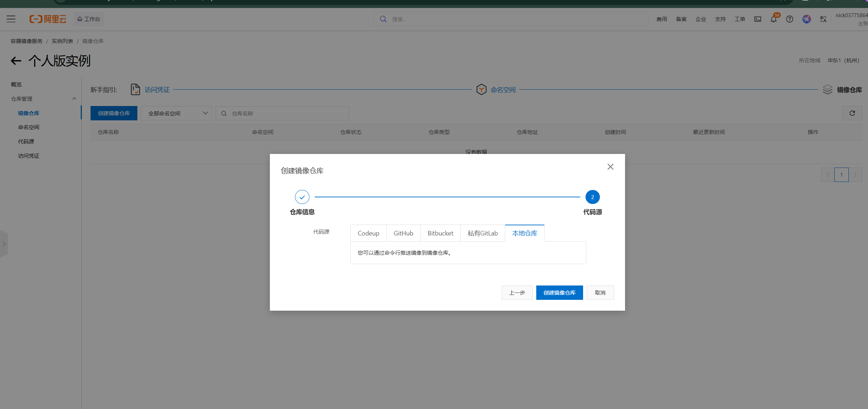Collapse the 仓库管理 sidebar section
This screenshot has height=409, width=868.
pyautogui.click(x=74, y=99)
